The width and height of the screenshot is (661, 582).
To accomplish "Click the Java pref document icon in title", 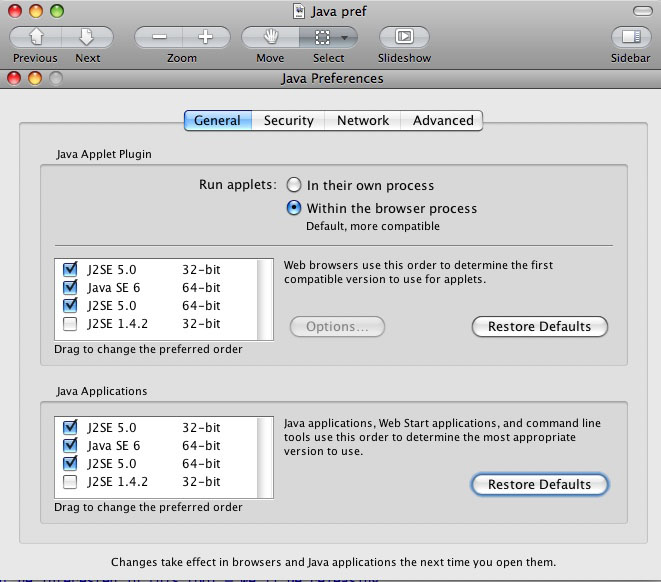I will click(299, 11).
